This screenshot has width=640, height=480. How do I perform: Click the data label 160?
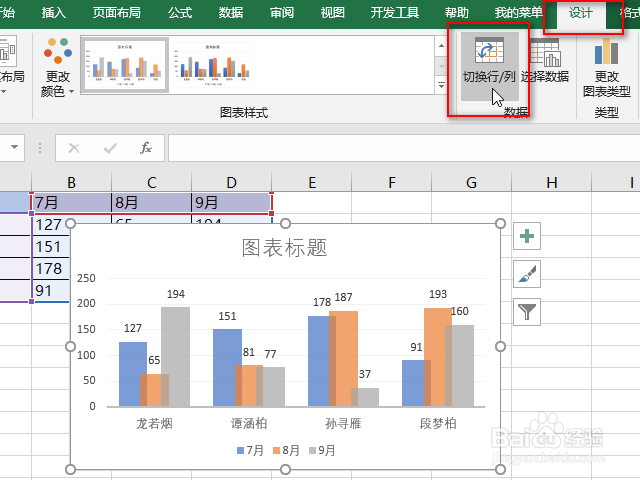[460, 311]
